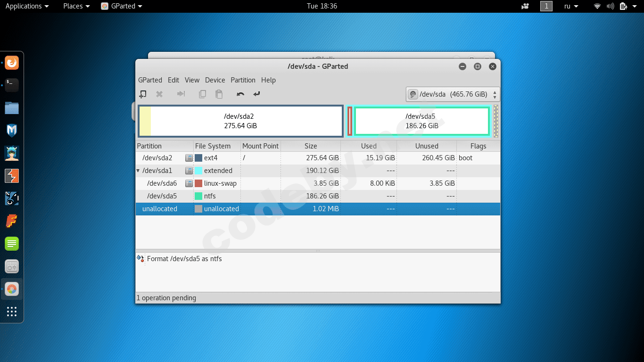Viewport: 644px width, 362px height.
Task: Open the Device menu
Action: point(215,80)
